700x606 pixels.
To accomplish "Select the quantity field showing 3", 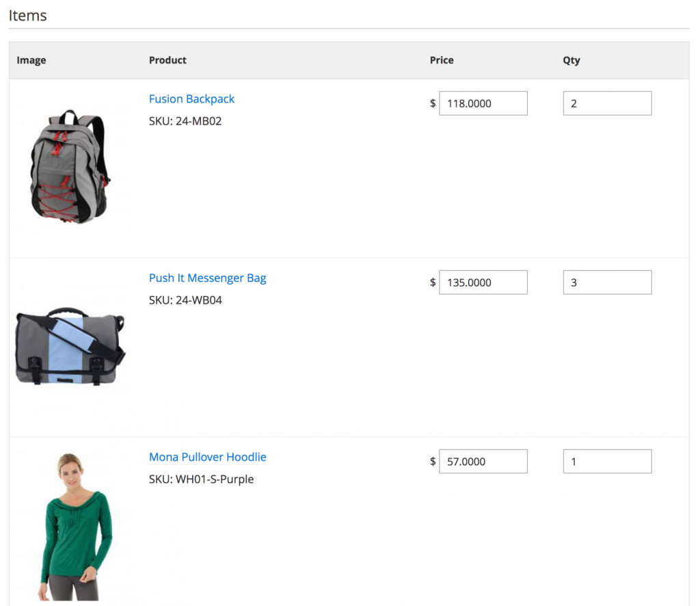I will pos(607,282).
